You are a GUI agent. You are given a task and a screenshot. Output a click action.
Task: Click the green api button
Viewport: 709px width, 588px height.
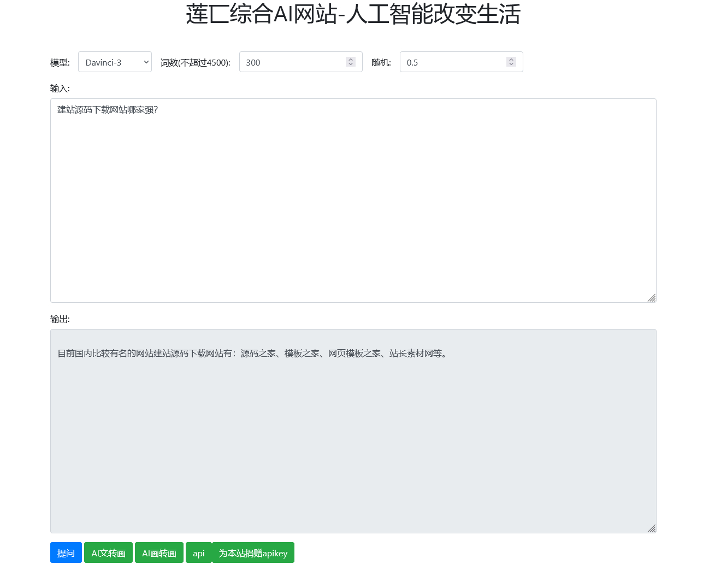click(x=198, y=553)
